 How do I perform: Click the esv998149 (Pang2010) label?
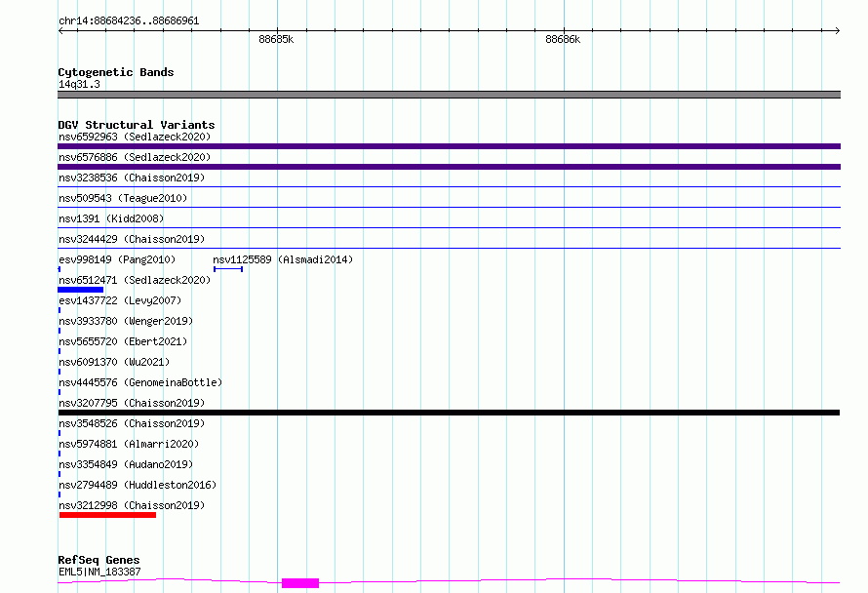point(117,259)
